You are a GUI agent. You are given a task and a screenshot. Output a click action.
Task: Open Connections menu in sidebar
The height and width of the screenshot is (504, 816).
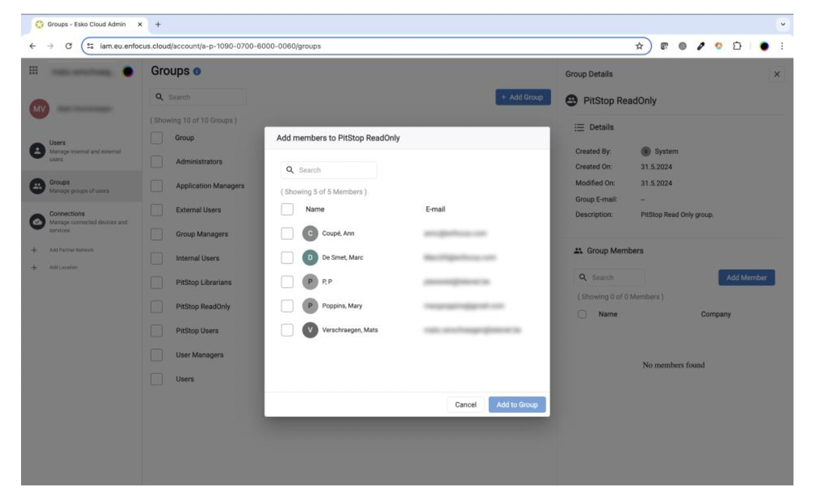(x=81, y=222)
